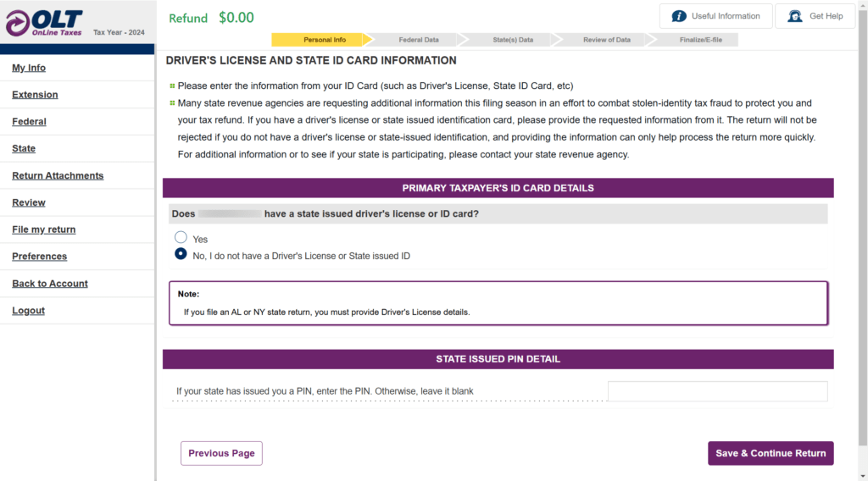Click the Logout link

[x=28, y=310]
